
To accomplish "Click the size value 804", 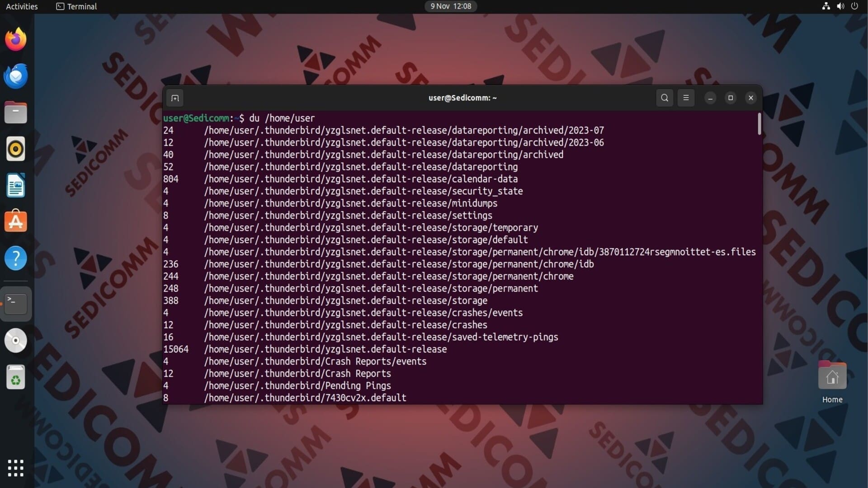I will click(171, 179).
